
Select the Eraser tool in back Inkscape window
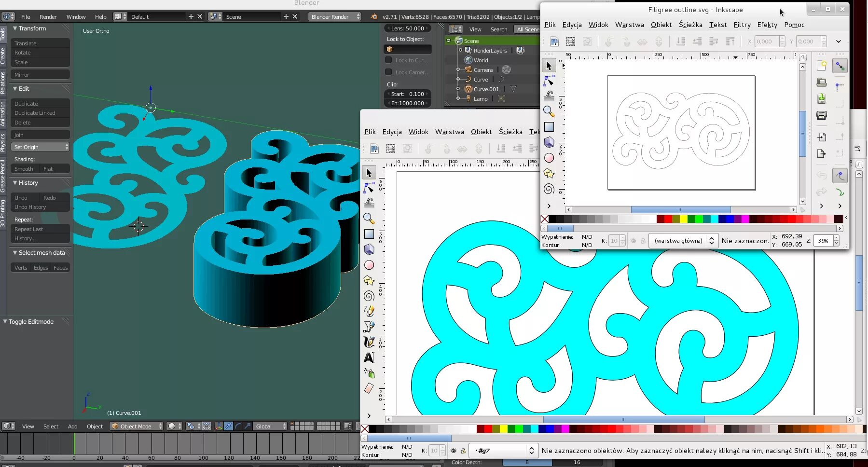(369, 388)
